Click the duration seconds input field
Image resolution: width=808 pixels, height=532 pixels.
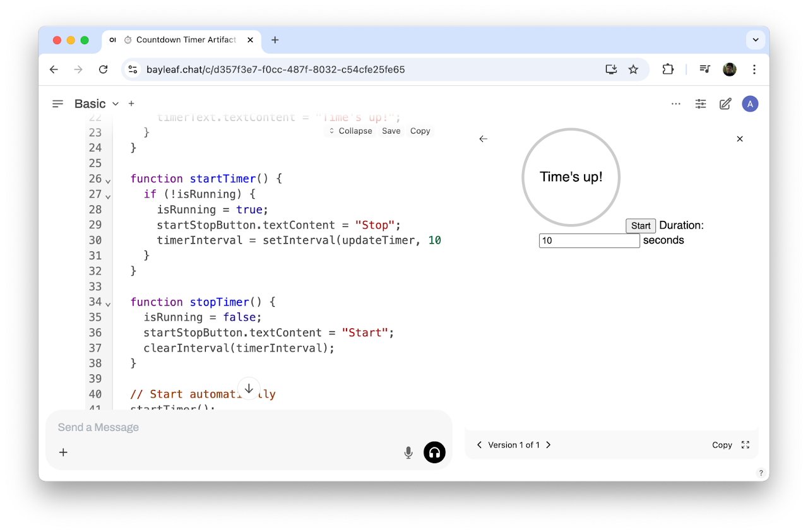click(x=589, y=240)
